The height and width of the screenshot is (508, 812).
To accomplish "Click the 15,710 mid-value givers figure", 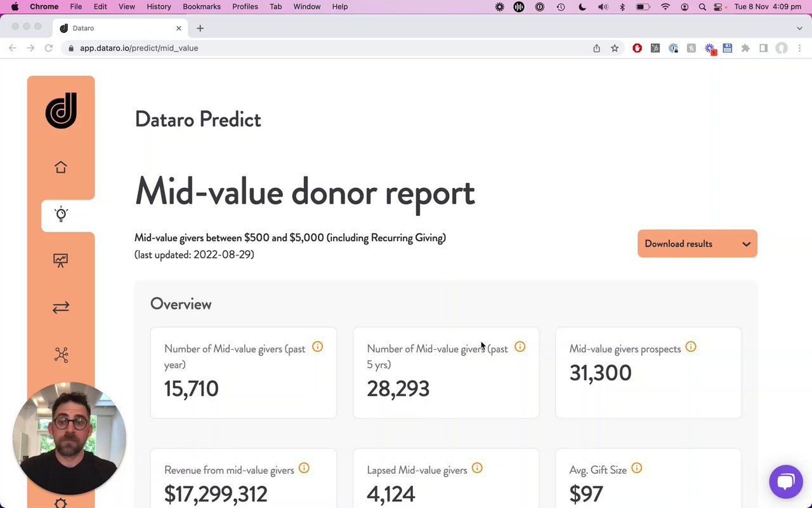I will pyautogui.click(x=191, y=389).
